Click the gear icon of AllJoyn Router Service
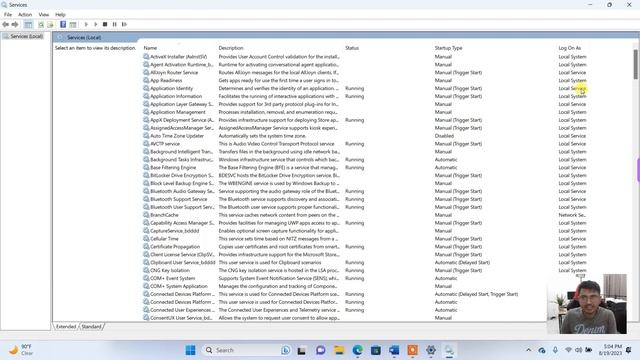 (x=146, y=73)
